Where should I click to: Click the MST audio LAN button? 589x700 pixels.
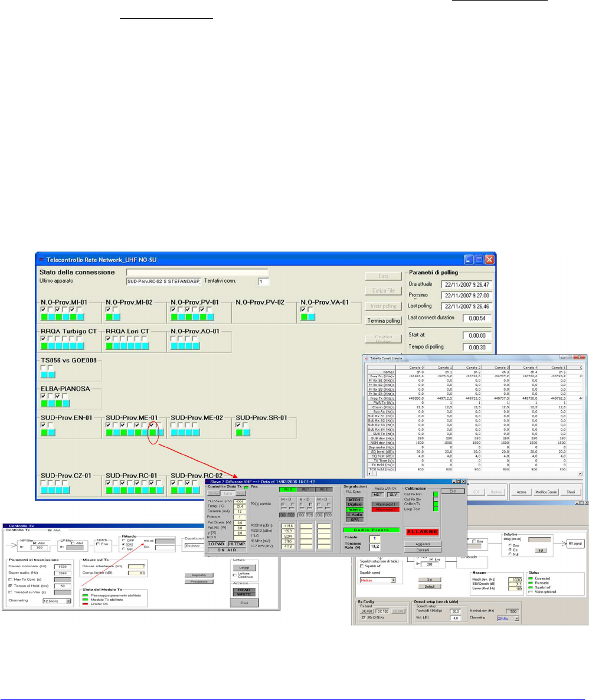[378, 495]
